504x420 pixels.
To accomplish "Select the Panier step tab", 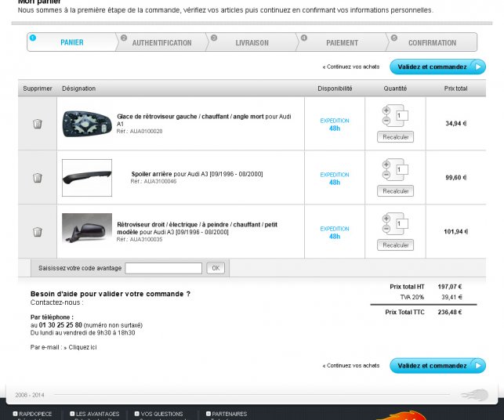I will (71, 42).
